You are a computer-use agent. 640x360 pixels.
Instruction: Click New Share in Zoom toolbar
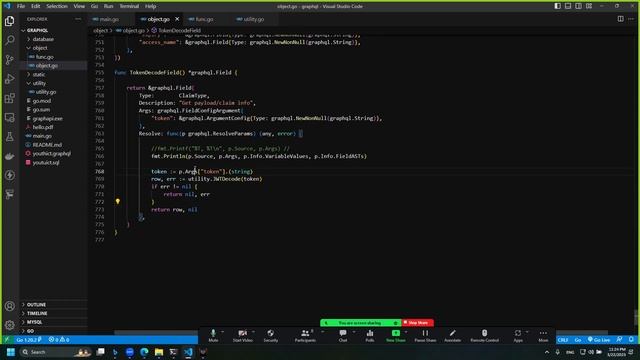[x=396, y=336]
